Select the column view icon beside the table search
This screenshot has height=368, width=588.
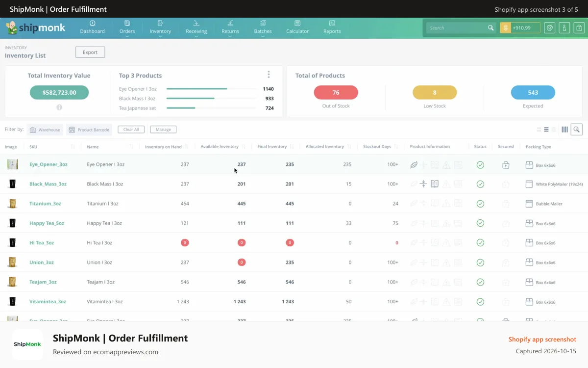[564, 130]
